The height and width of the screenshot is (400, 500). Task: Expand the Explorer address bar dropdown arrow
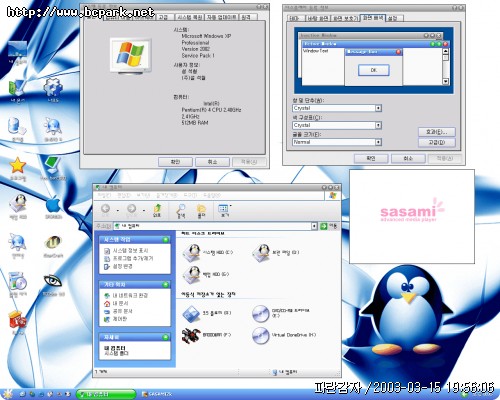(x=314, y=226)
